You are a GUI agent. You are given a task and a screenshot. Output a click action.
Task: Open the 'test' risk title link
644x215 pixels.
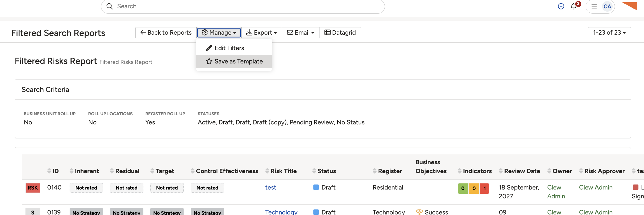pyautogui.click(x=270, y=188)
